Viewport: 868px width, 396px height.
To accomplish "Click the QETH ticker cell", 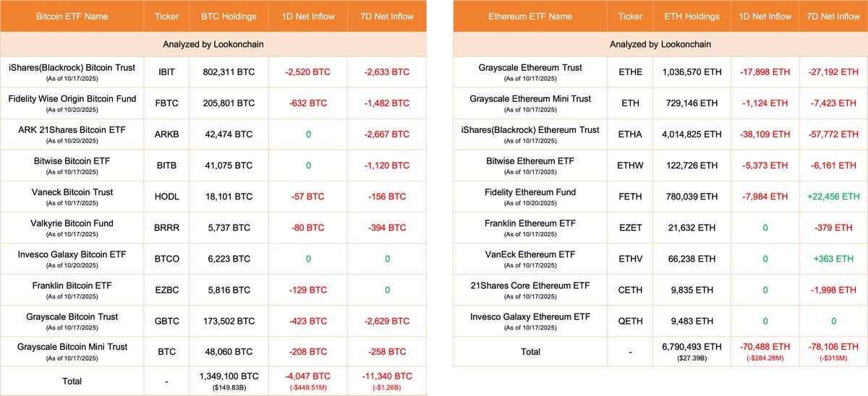I will 629,321.
